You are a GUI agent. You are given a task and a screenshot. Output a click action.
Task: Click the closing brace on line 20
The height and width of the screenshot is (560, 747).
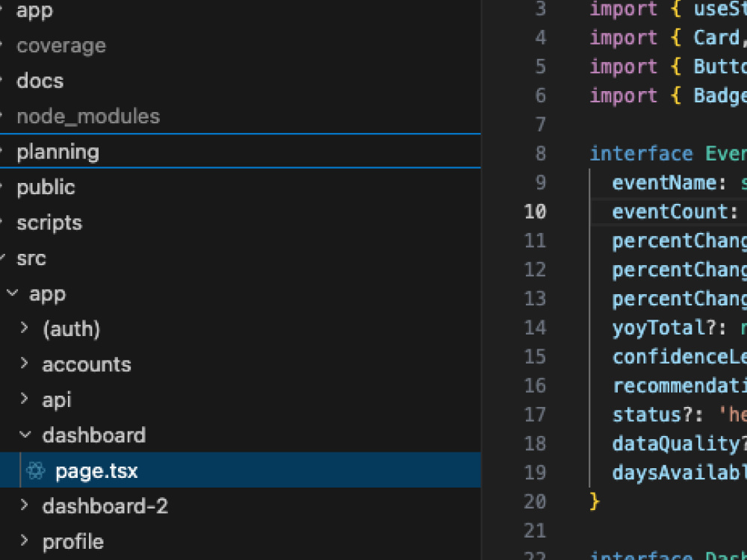tap(594, 502)
